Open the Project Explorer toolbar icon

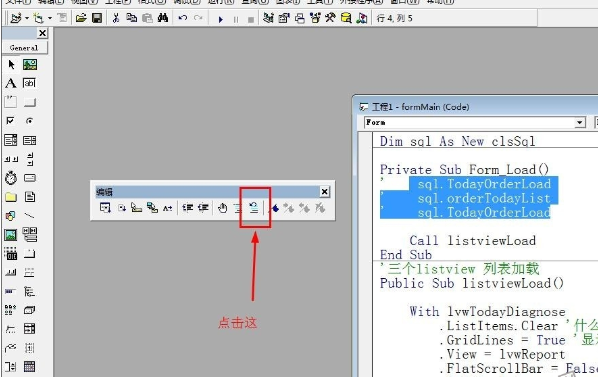click(x=268, y=18)
